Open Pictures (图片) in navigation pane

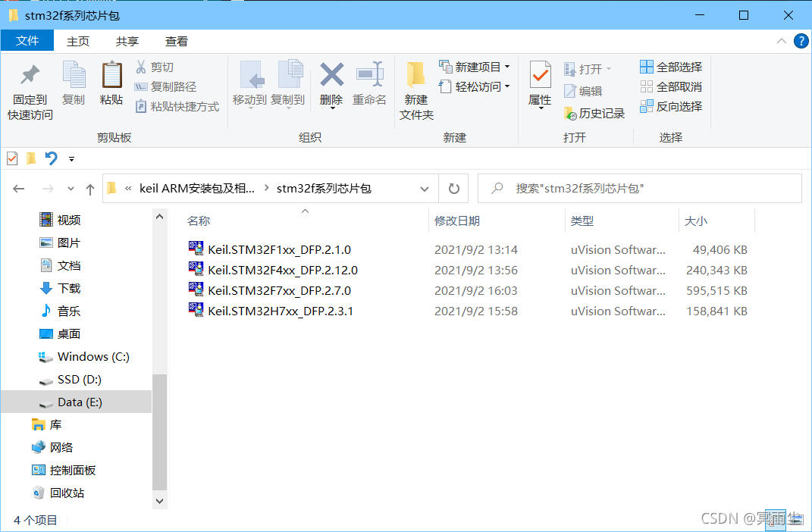click(60, 243)
